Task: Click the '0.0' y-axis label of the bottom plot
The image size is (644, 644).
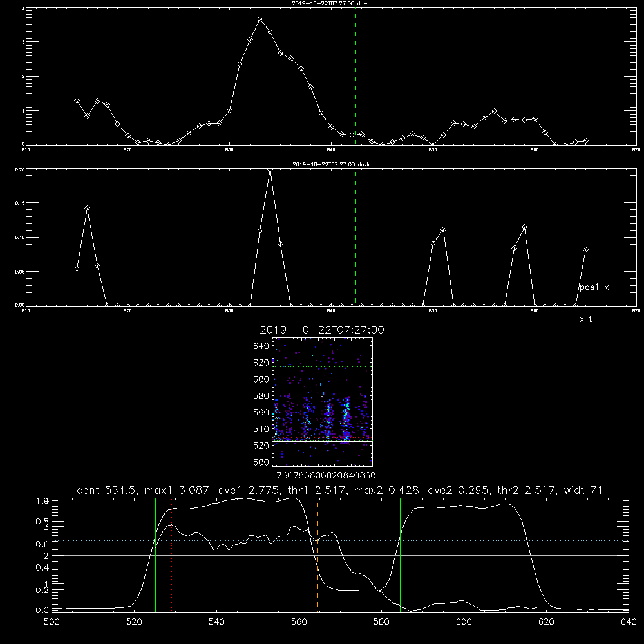Action: [x=43, y=611]
